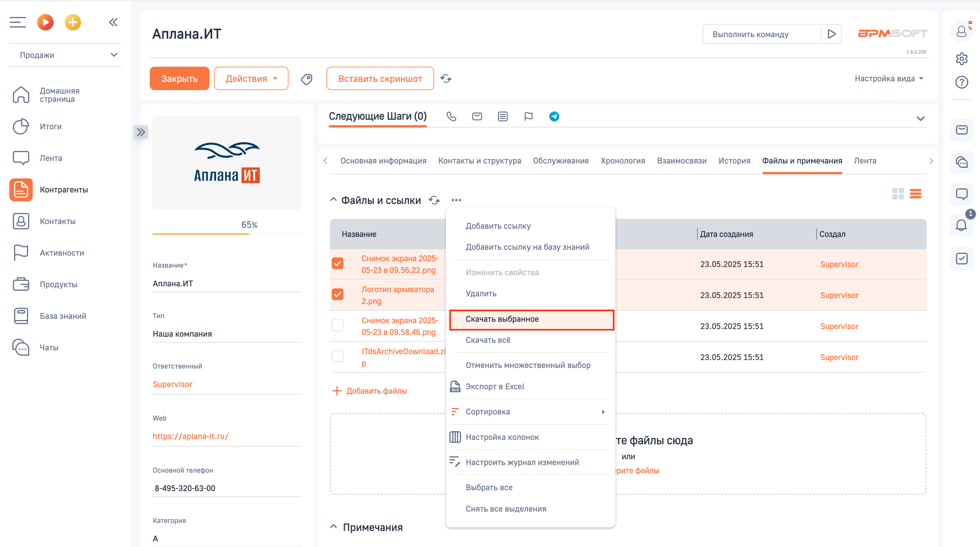Click refresh icon beside Вставить скриншот
Screen dimensions: 980x547
(446, 79)
